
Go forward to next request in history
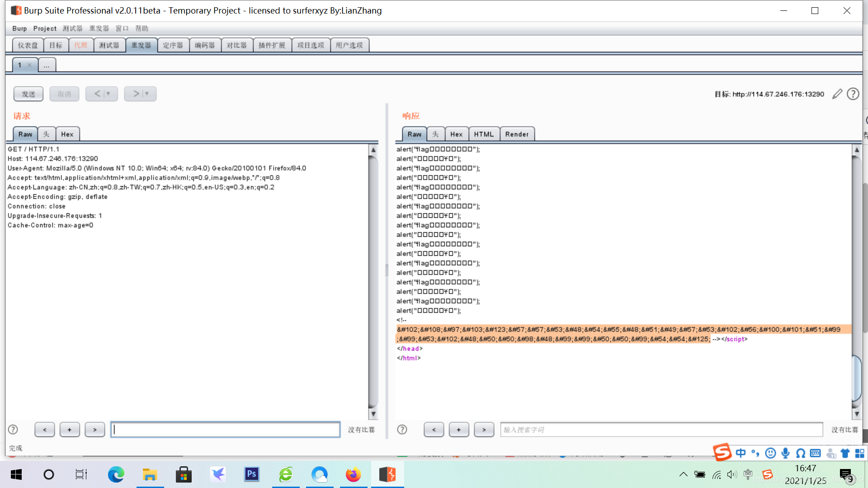[136, 94]
